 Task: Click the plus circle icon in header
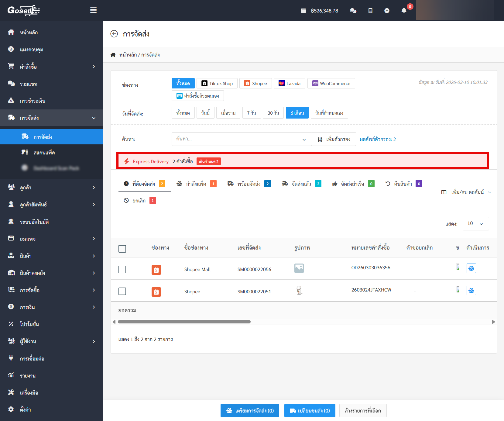pyautogui.click(x=387, y=11)
